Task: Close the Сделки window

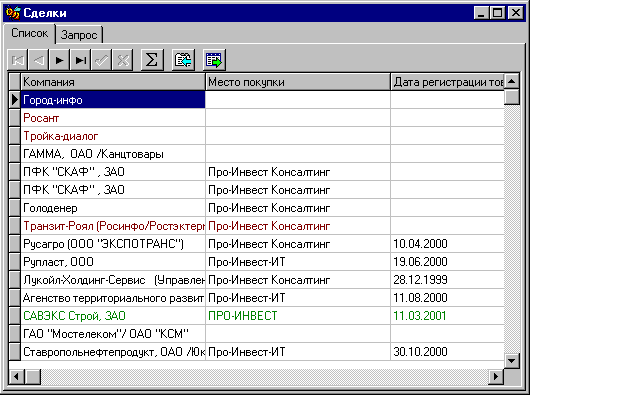Action: pos(516,13)
